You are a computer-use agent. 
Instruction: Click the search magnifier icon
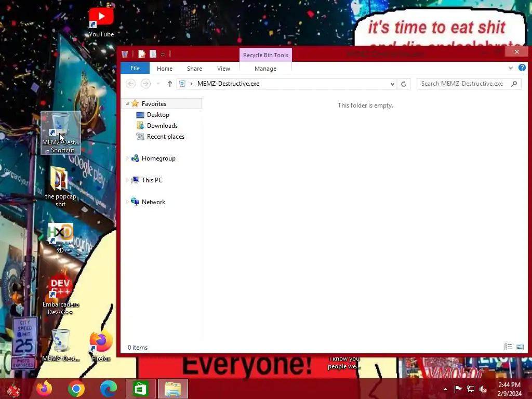coord(514,84)
